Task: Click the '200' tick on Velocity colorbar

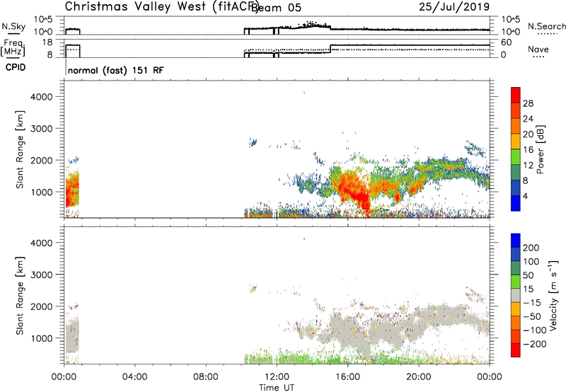Action: pos(531,248)
